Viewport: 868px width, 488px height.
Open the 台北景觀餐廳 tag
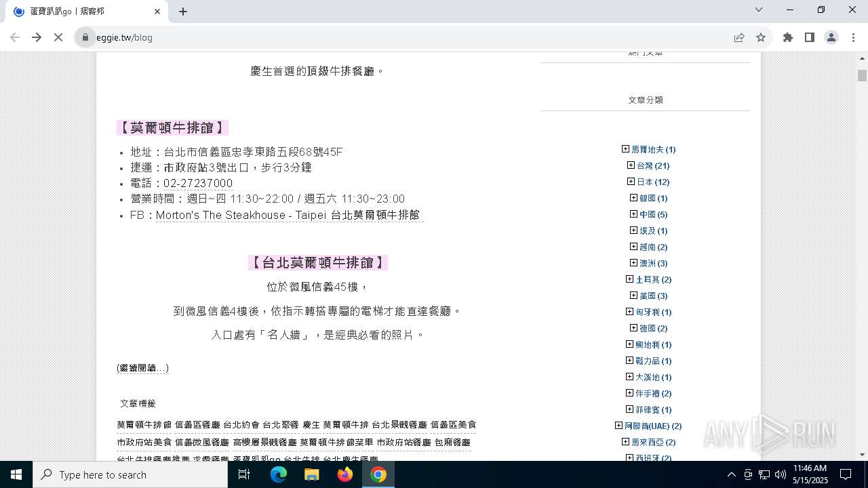[x=399, y=425]
